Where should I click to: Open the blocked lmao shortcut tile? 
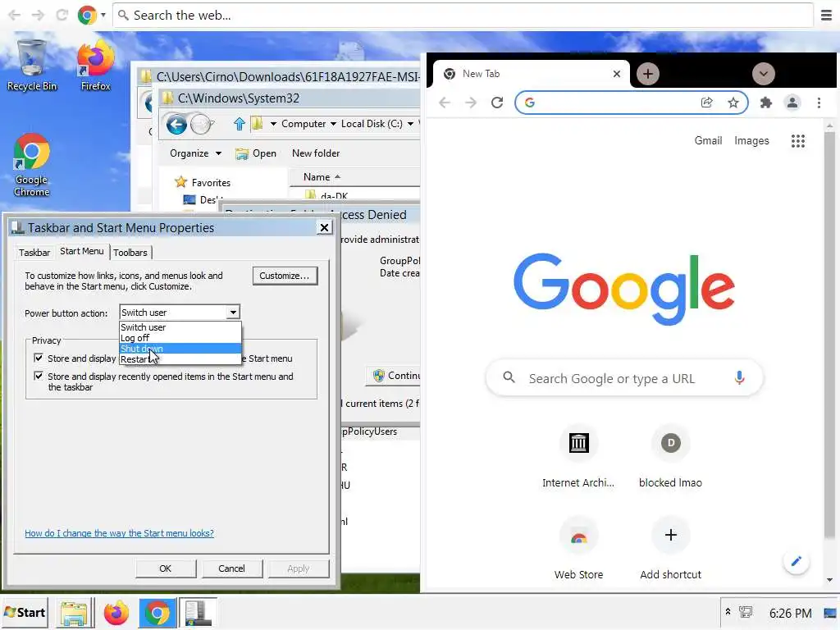tap(670, 457)
